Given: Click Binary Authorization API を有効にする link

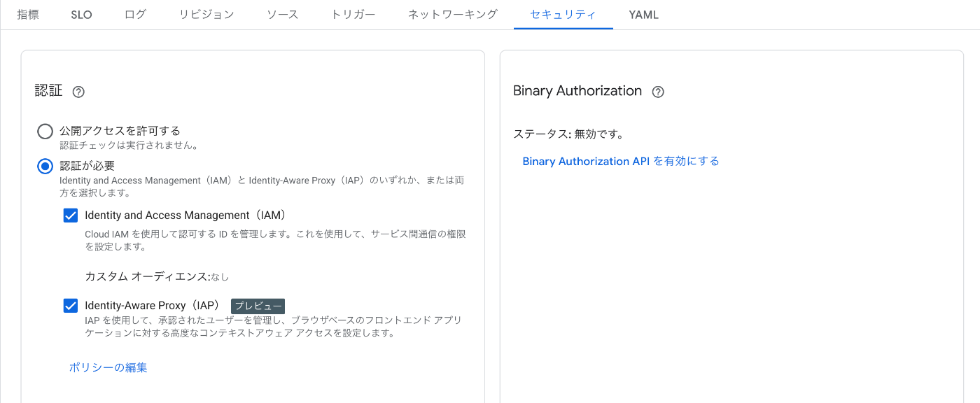Looking at the screenshot, I should click(621, 161).
